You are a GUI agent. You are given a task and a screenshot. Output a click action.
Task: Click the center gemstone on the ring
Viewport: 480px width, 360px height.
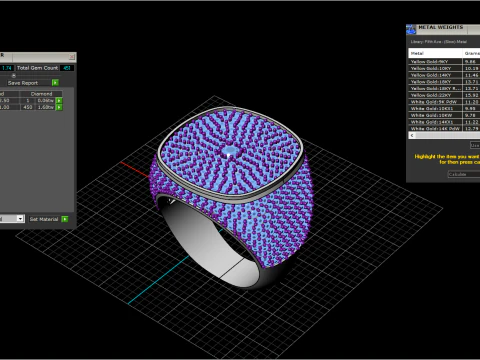[230, 151]
